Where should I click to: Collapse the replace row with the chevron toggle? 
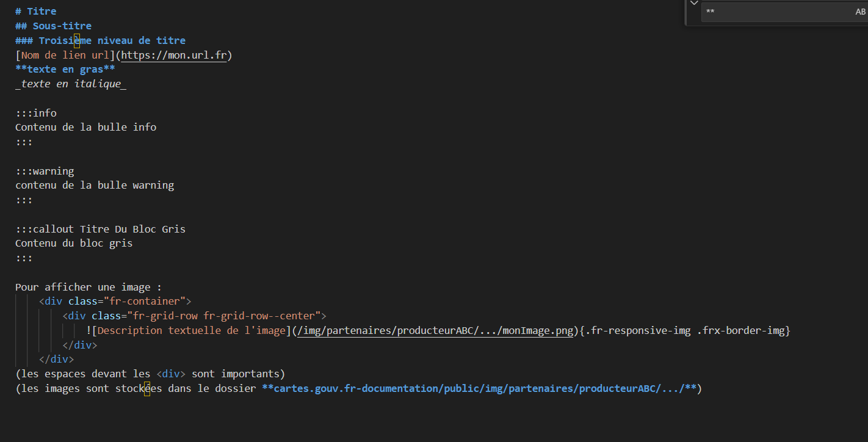[693, 3]
